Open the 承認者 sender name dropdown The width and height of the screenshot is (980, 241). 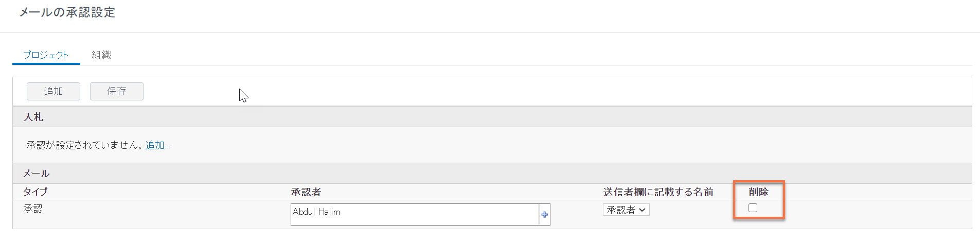[626, 210]
